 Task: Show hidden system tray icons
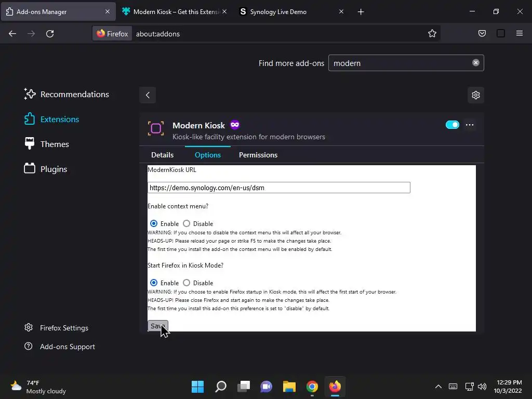[x=438, y=387]
